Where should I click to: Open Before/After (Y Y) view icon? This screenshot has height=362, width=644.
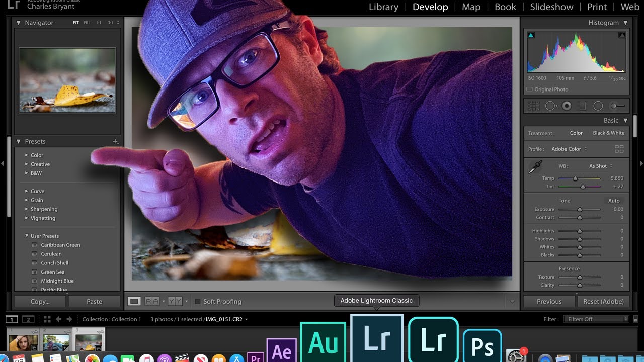(x=175, y=301)
